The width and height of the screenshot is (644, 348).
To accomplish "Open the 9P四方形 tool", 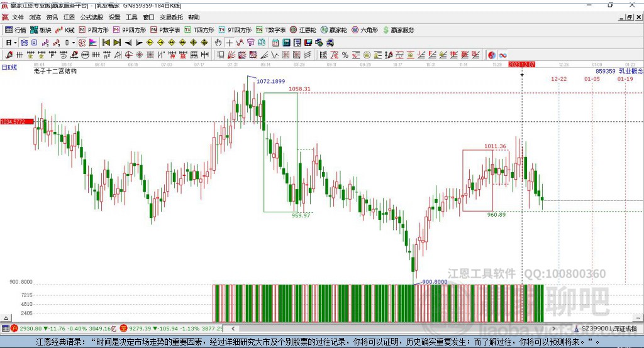I will [x=130, y=30].
